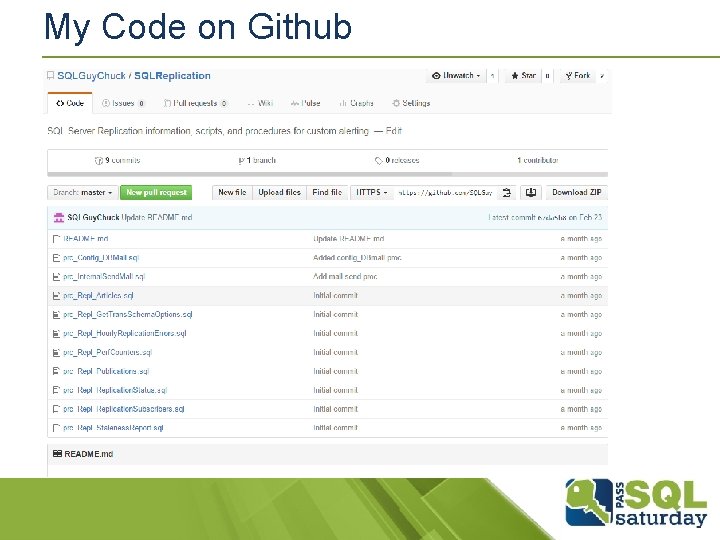
Task: View the 1 contributor link
Action: (x=537, y=160)
